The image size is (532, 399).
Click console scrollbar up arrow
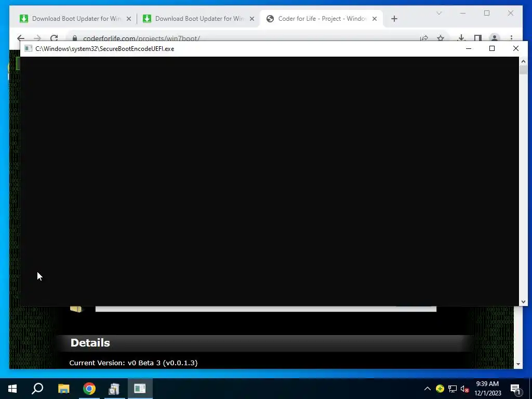point(523,61)
